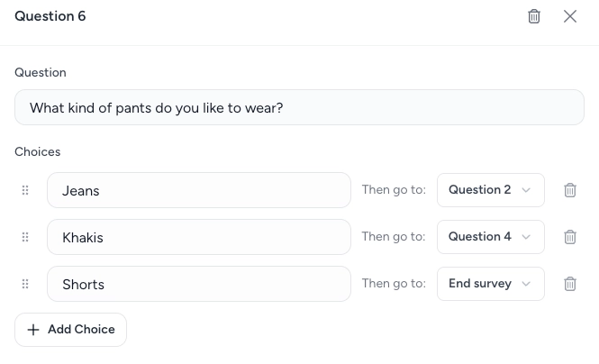The image size is (599, 364).
Task: Remove the Khakis choice with trash icon
Action: 570,237
